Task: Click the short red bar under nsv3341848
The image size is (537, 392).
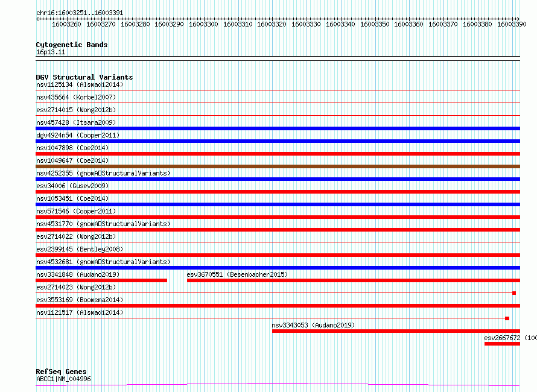Action: coord(101,280)
